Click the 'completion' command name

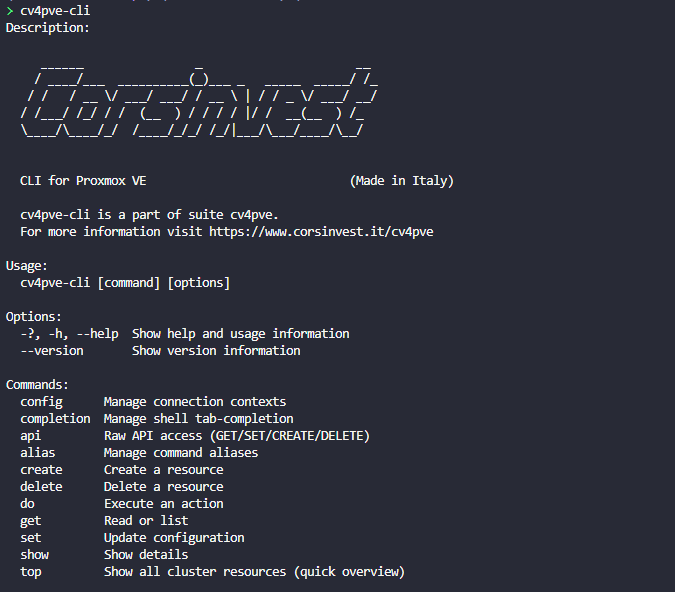click(x=55, y=419)
